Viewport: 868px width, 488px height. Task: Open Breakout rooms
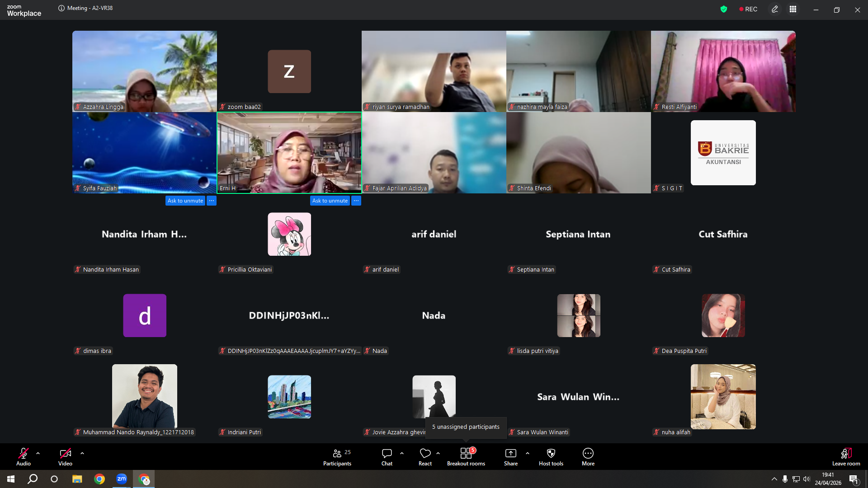click(466, 456)
